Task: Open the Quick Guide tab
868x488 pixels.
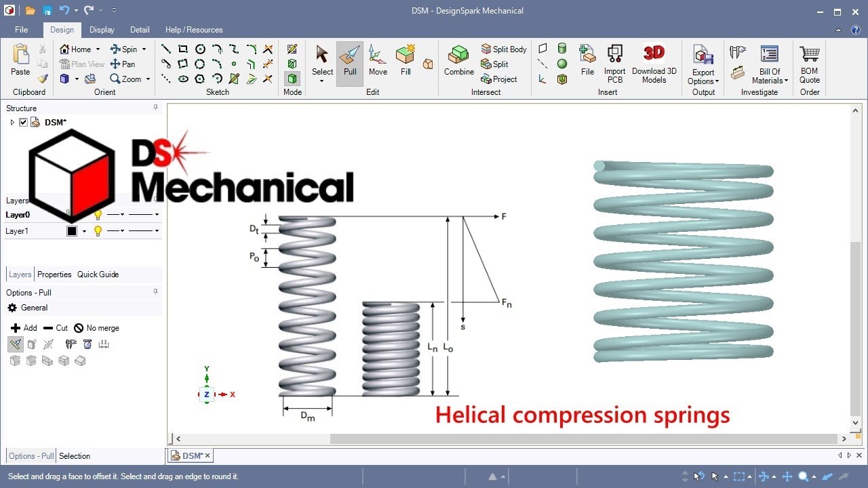Action: click(98, 274)
